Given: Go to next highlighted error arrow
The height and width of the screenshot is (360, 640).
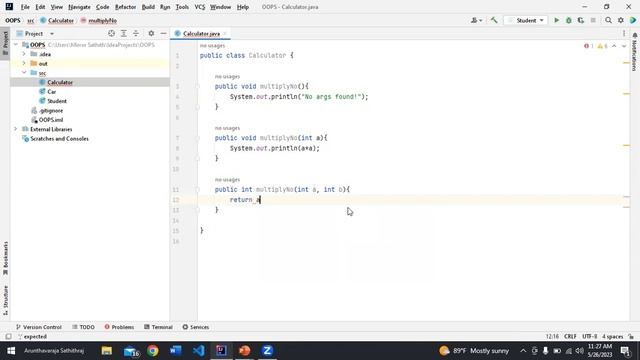Looking at the screenshot, I should [623, 46].
